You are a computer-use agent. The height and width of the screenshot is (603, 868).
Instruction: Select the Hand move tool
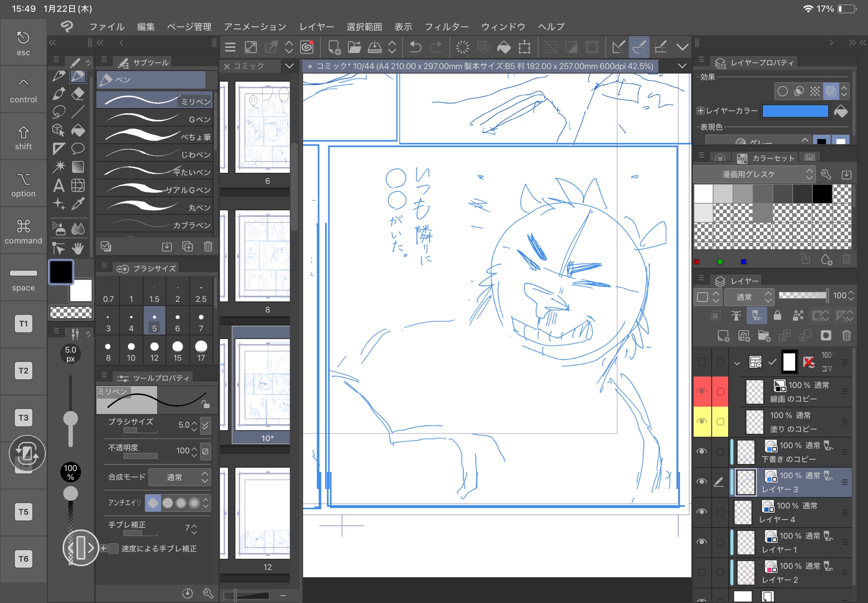[78, 248]
